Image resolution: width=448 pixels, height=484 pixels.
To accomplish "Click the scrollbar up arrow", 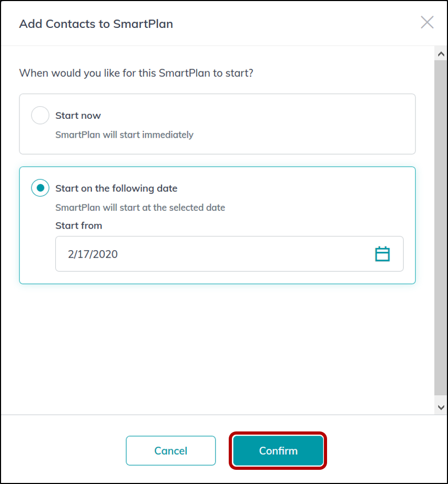I will point(441,54).
